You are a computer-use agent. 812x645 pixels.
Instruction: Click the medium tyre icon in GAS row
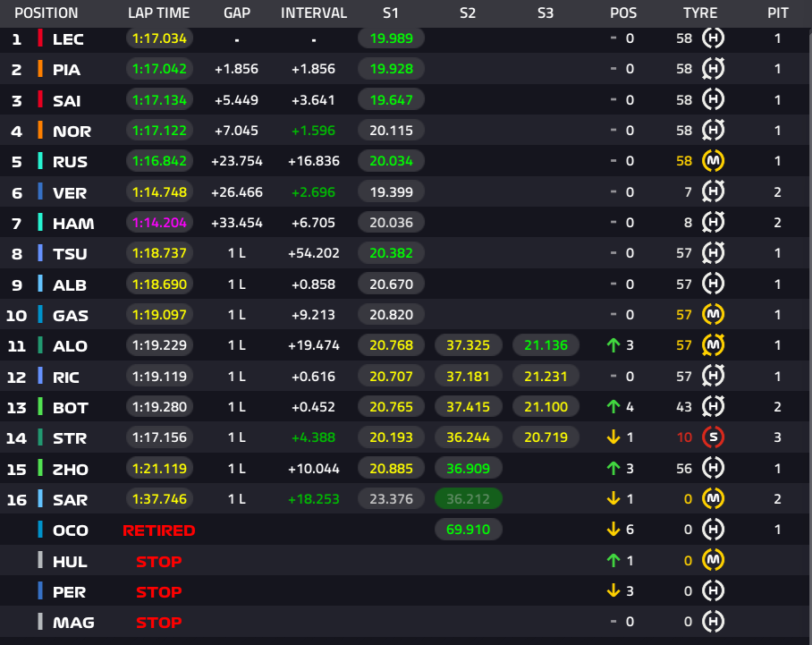tap(713, 315)
